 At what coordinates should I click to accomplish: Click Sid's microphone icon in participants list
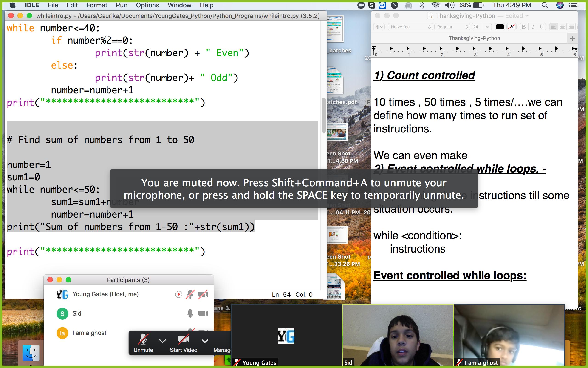(190, 314)
